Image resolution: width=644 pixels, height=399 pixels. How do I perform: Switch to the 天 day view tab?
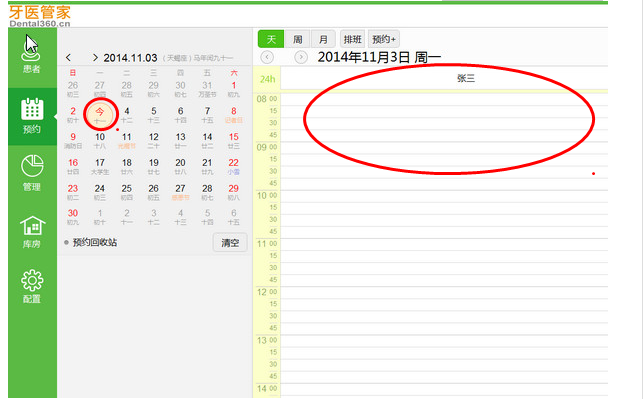pyautogui.click(x=271, y=39)
